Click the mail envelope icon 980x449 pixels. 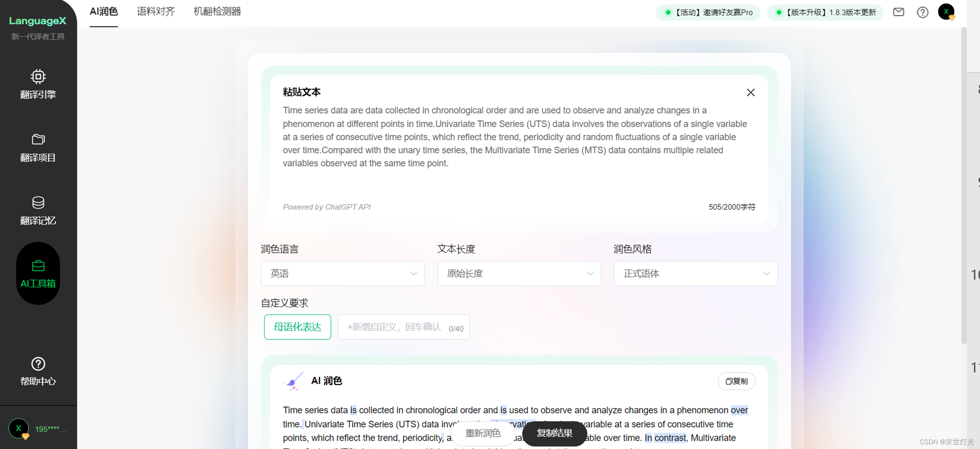tap(898, 12)
